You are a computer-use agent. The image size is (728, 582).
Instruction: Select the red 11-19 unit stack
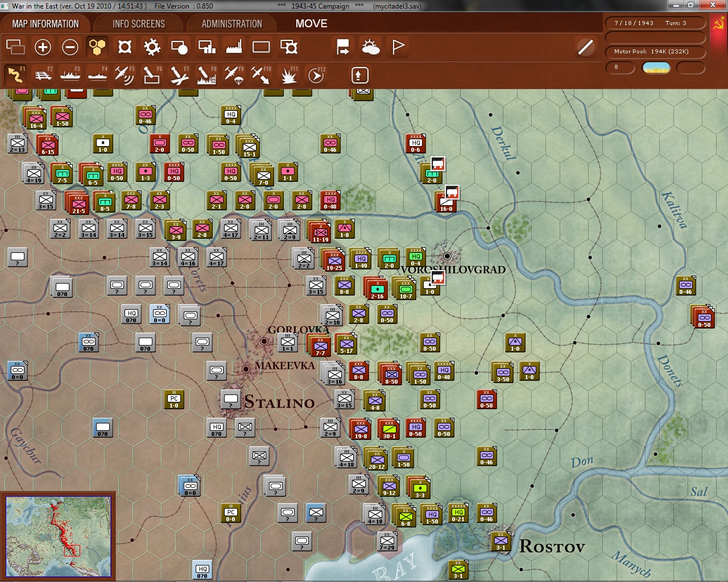(x=320, y=231)
